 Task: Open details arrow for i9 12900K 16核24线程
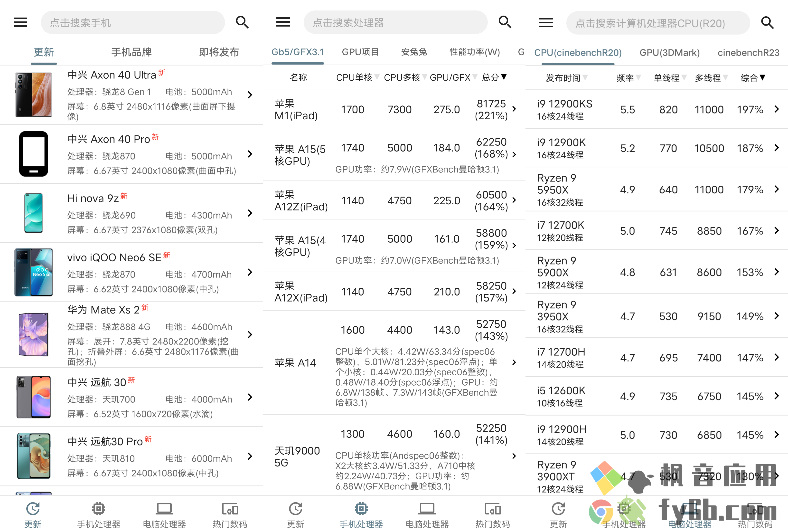click(777, 148)
